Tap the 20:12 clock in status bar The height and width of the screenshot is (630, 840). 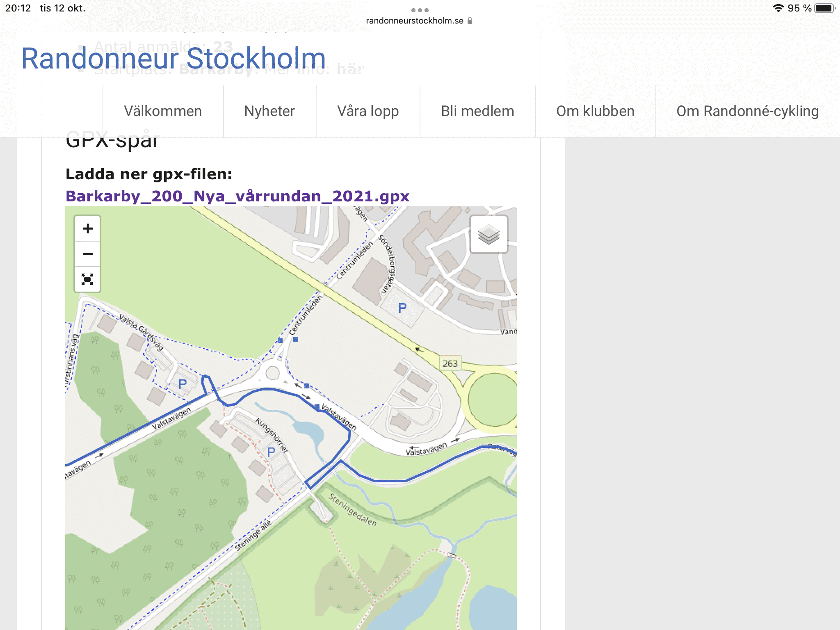18,8
